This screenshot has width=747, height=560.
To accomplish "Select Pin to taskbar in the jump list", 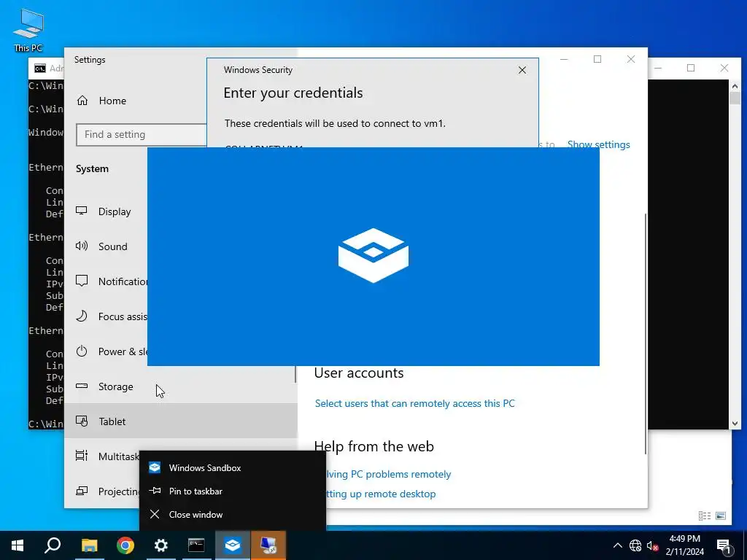I will pyautogui.click(x=233, y=491).
